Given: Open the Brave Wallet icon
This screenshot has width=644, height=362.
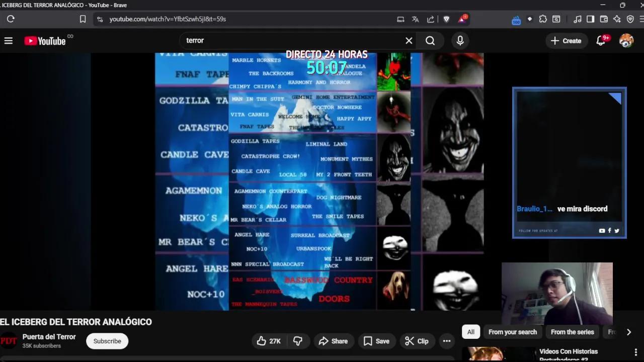Looking at the screenshot, I should tap(604, 19).
